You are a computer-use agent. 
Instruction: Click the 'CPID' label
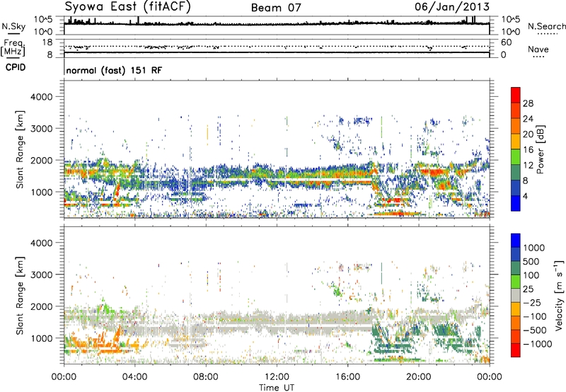[16, 67]
